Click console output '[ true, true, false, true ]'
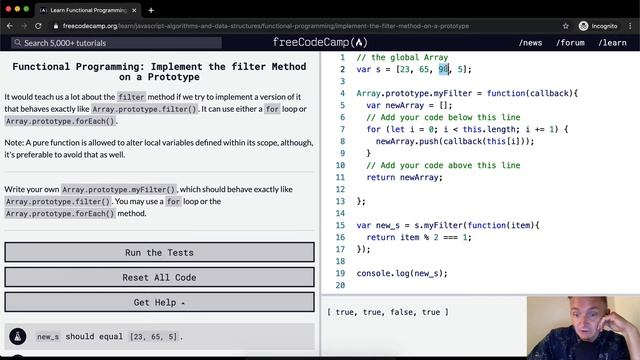The height and width of the screenshot is (360, 640). pyautogui.click(x=388, y=312)
